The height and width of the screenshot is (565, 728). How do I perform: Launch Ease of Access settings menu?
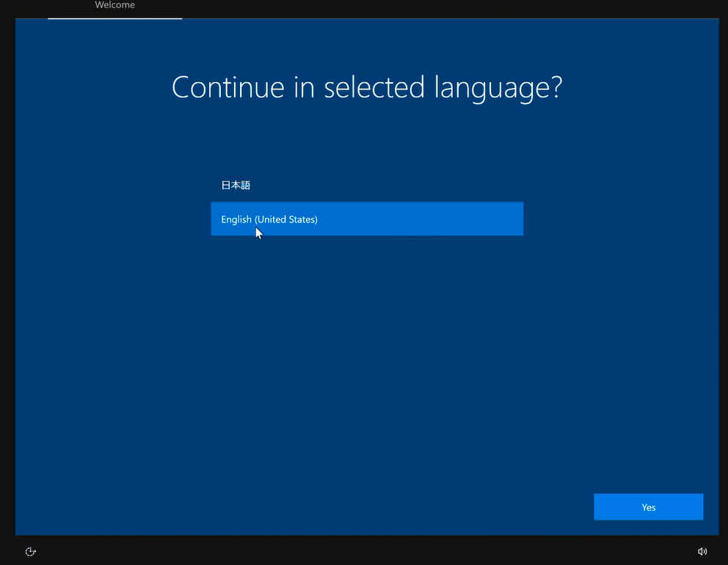[x=31, y=551]
